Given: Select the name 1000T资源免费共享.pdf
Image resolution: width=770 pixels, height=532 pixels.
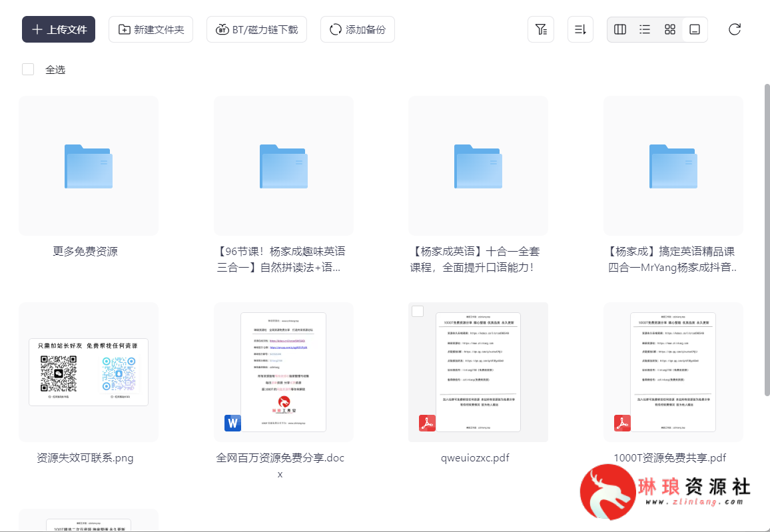Looking at the screenshot, I should point(670,458).
